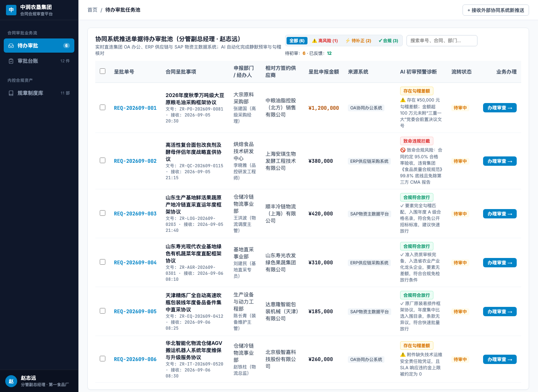Show all items with 全部 (6) filter
Screen dimensions: 538x392
coord(297,41)
